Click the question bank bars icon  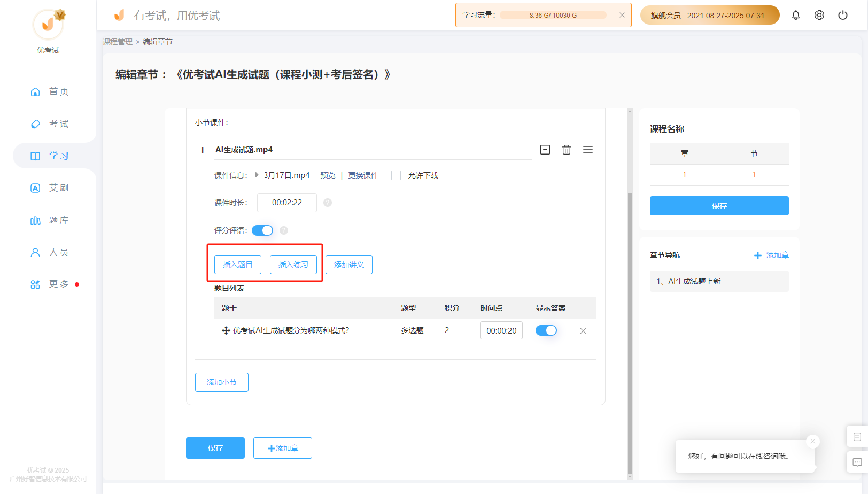pos(35,220)
